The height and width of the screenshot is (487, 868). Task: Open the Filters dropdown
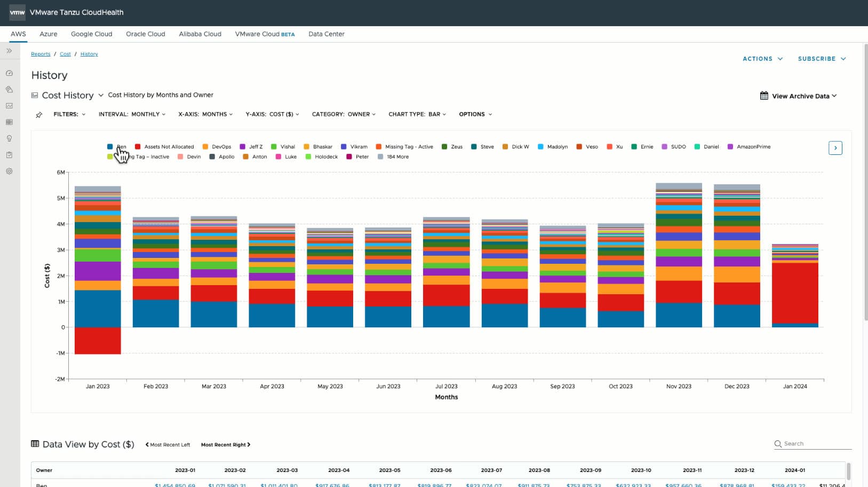point(69,114)
